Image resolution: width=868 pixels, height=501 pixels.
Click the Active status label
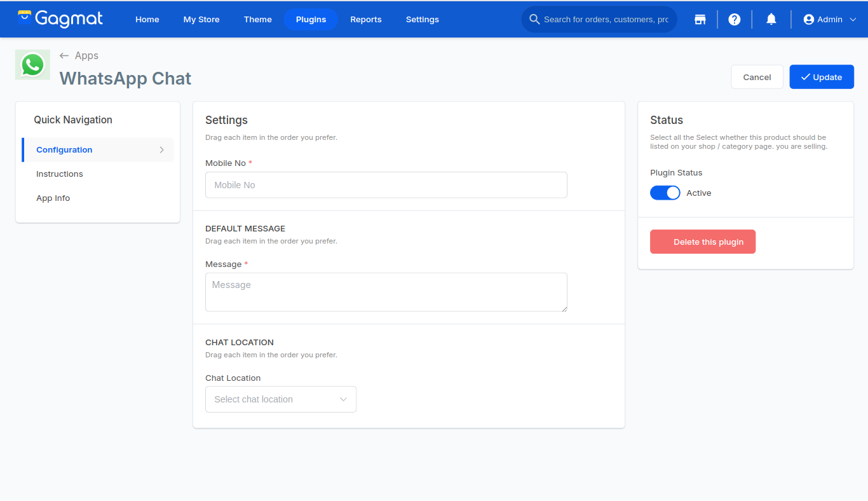[699, 193]
